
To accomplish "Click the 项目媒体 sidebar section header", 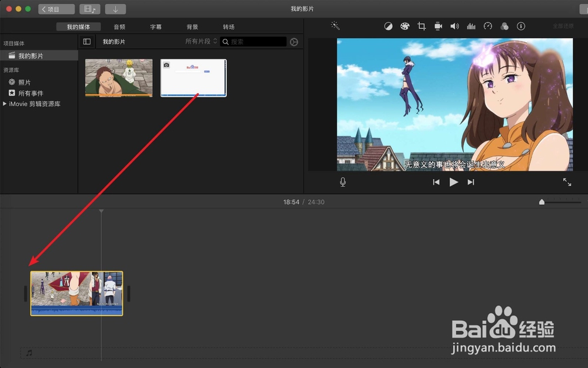I will 14,44.
